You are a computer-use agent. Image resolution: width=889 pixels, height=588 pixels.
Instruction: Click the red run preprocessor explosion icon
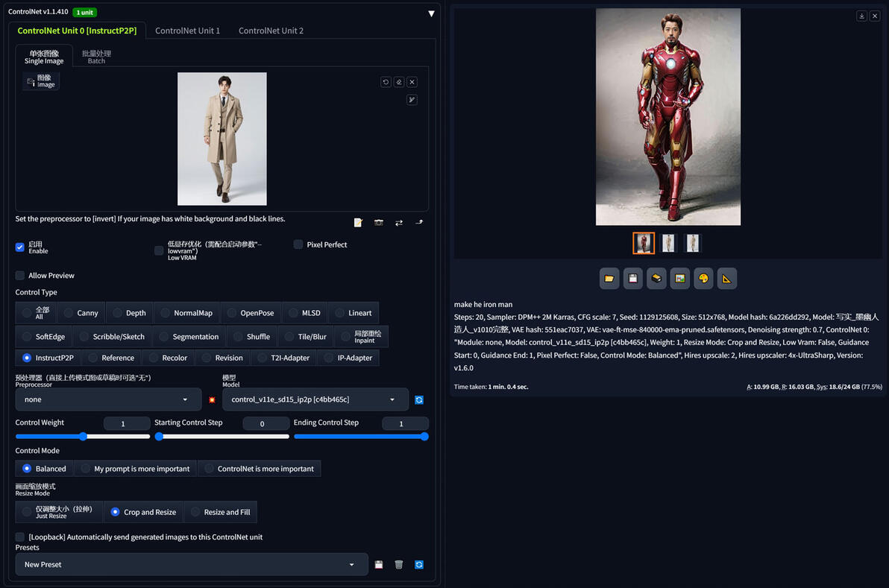point(212,400)
